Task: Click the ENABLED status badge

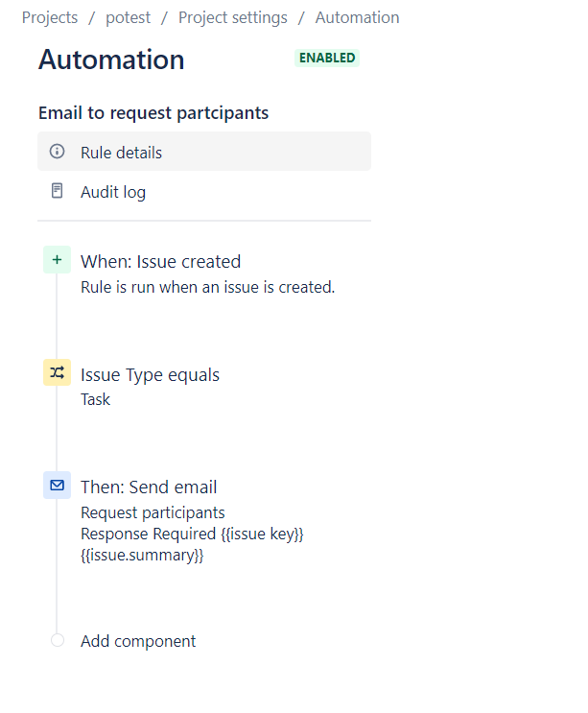Action: click(327, 59)
